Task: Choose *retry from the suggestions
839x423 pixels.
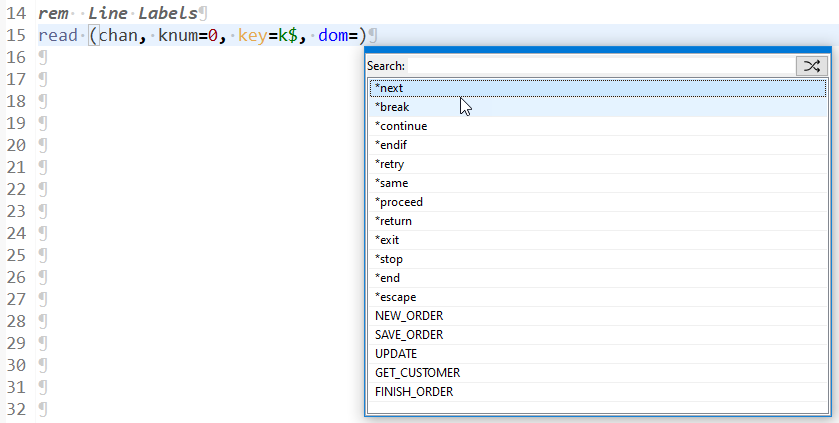Action: point(389,164)
